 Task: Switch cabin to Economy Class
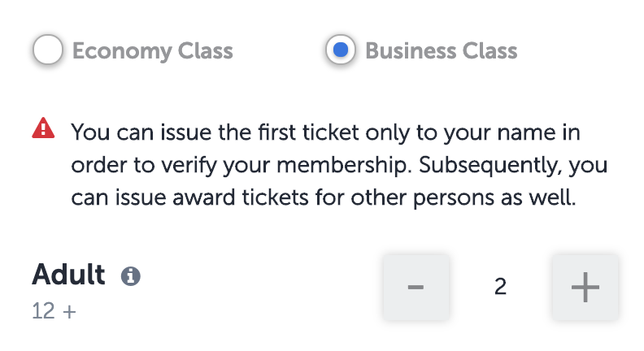click(49, 51)
